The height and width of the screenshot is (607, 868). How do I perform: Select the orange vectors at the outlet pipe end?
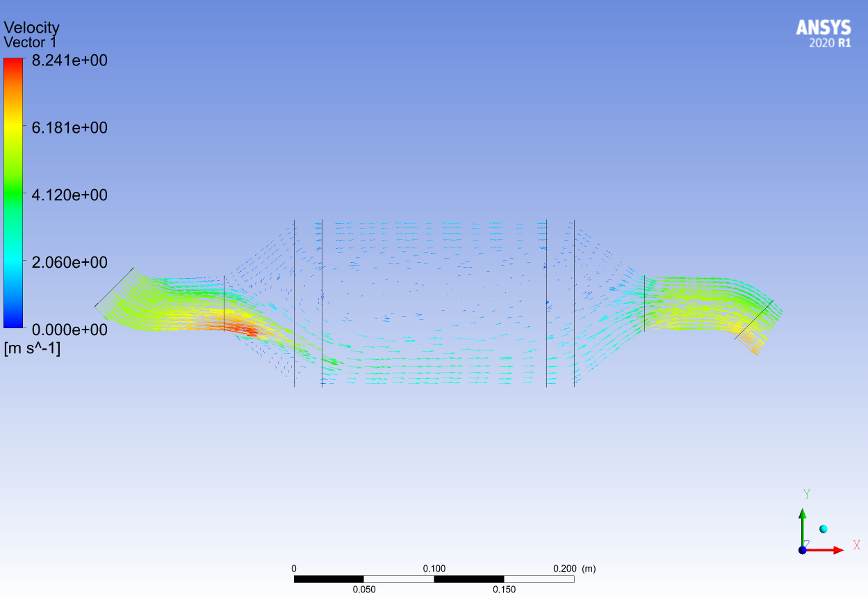click(754, 343)
